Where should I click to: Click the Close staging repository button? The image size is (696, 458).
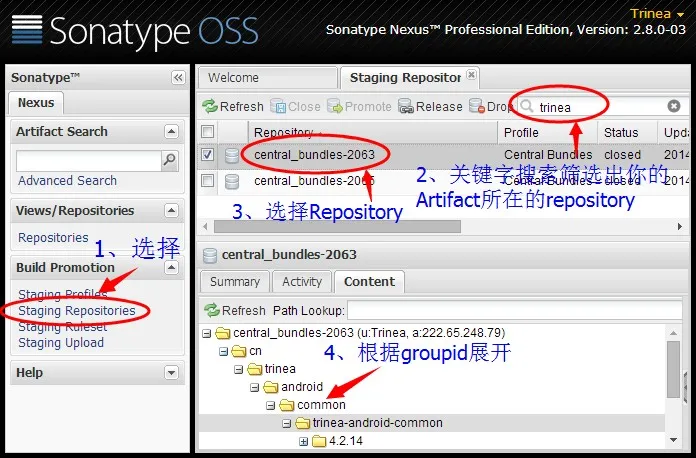pyautogui.click(x=295, y=107)
